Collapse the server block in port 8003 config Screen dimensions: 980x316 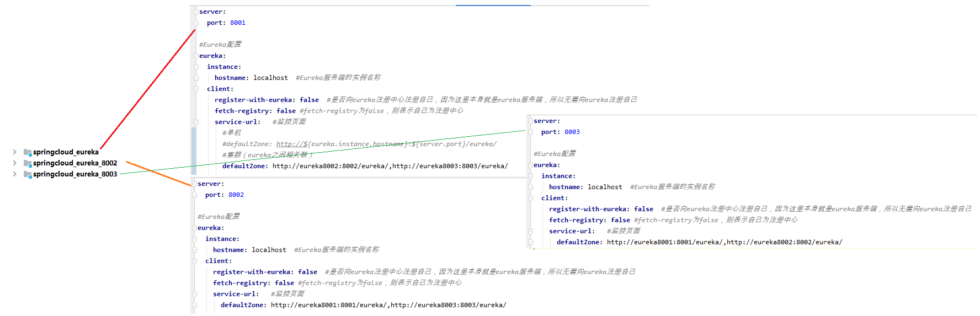(530, 121)
